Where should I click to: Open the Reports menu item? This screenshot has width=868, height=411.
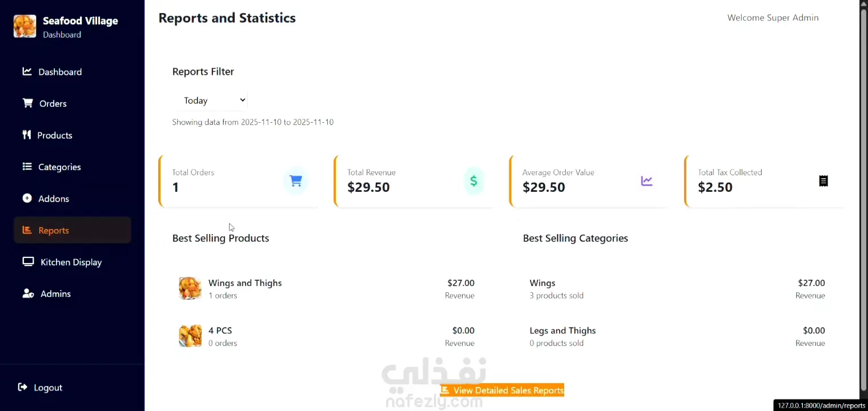[x=54, y=230]
